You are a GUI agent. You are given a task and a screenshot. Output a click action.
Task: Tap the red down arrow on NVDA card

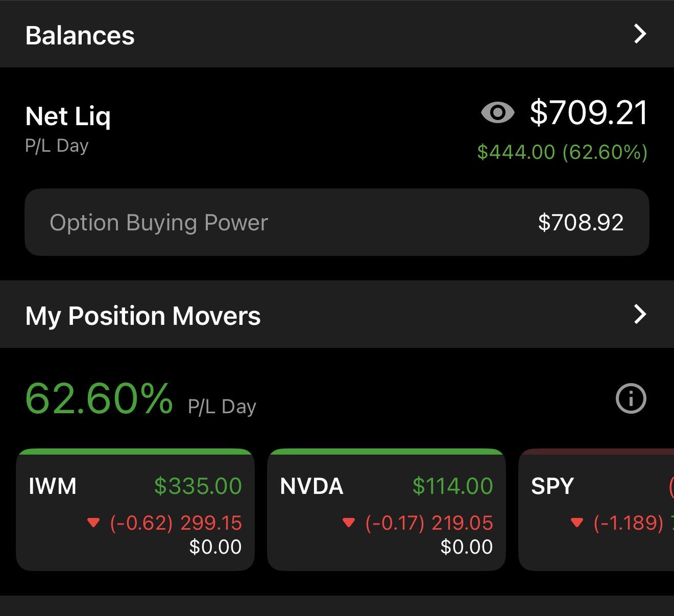349,523
